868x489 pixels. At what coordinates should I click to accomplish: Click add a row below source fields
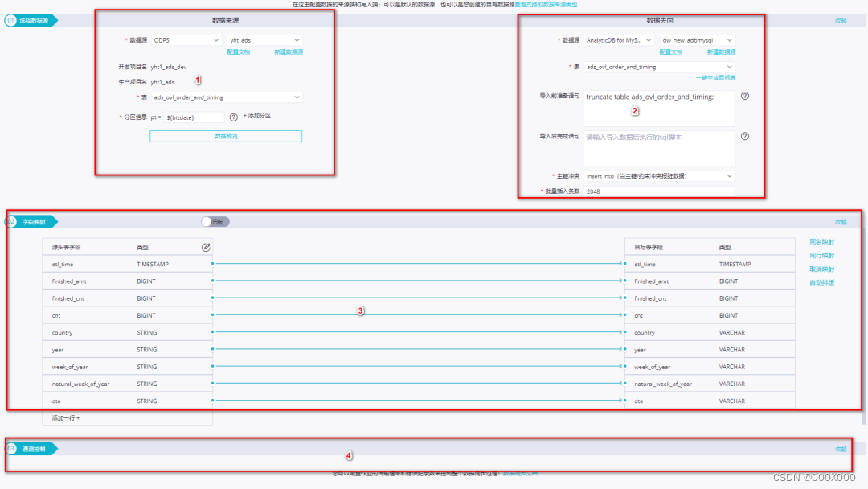(x=66, y=417)
